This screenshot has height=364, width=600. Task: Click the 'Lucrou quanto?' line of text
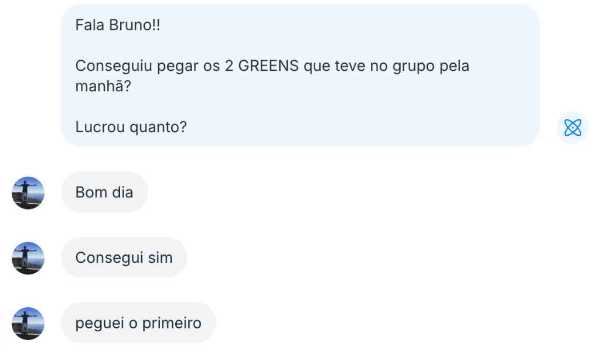click(x=130, y=127)
